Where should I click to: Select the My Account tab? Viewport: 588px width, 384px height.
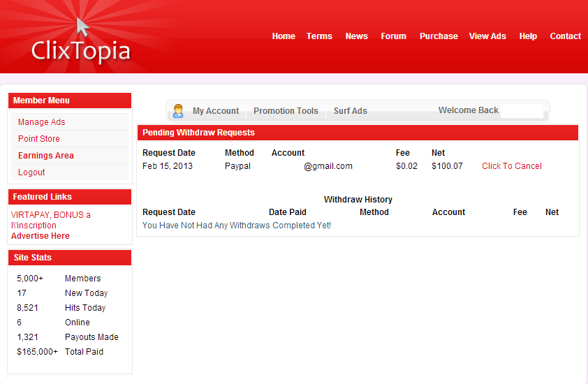click(216, 111)
